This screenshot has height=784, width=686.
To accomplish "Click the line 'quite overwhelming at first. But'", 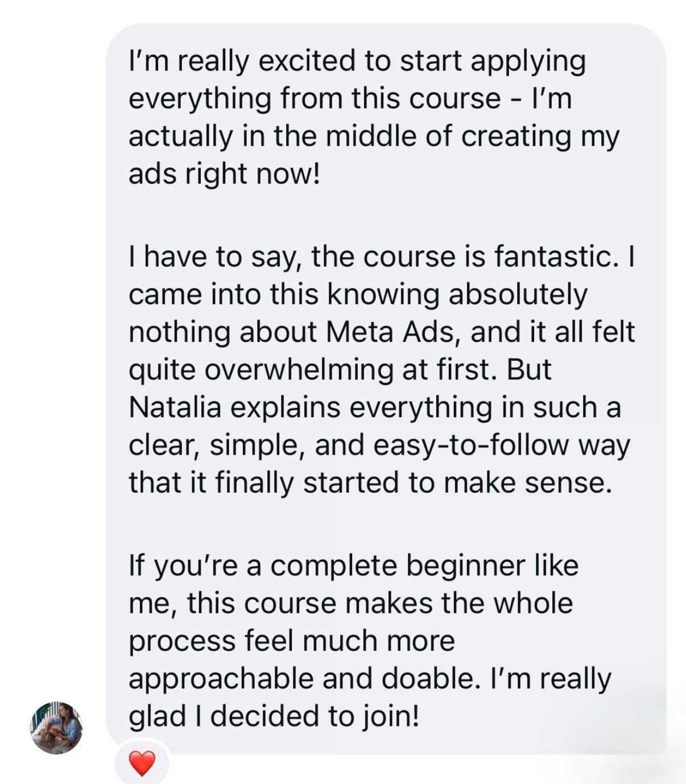I will pyautogui.click(x=340, y=370).
